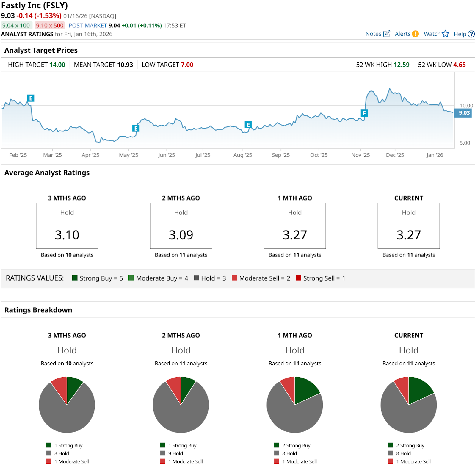Click the MEAN TARGET 10.93 value
The height and width of the screenshot is (476, 475).
click(x=125, y=65)
